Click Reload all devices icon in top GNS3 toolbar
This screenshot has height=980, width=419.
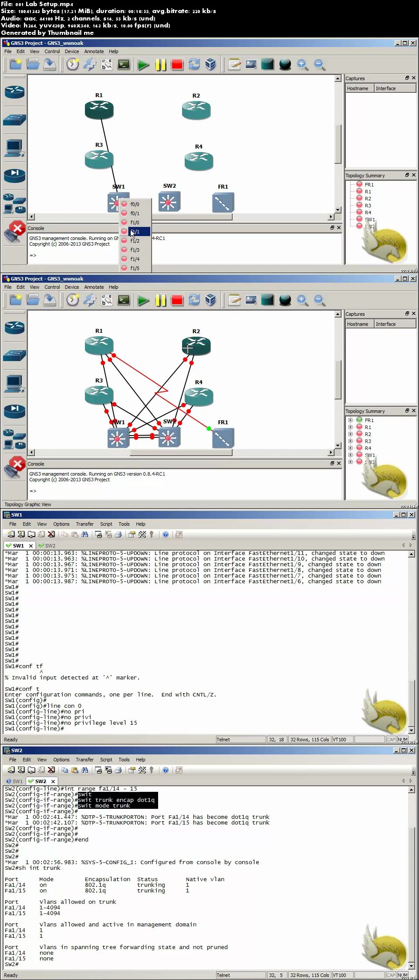click(x=194, y=64)
